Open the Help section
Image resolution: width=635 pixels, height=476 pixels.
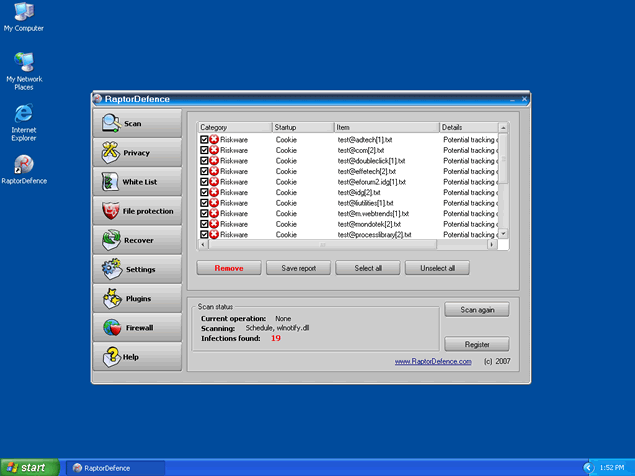click(x=137, y=356)
